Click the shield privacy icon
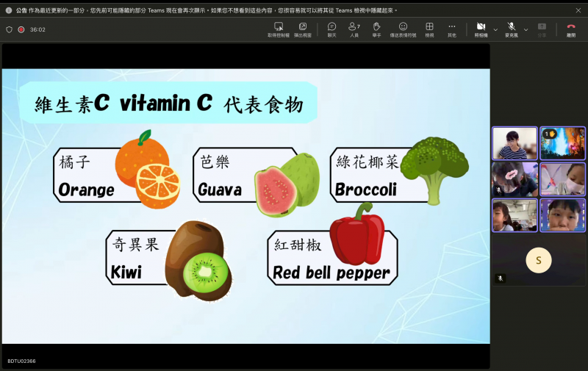Viewport: 588px width, 371px height. pos(10,29)
